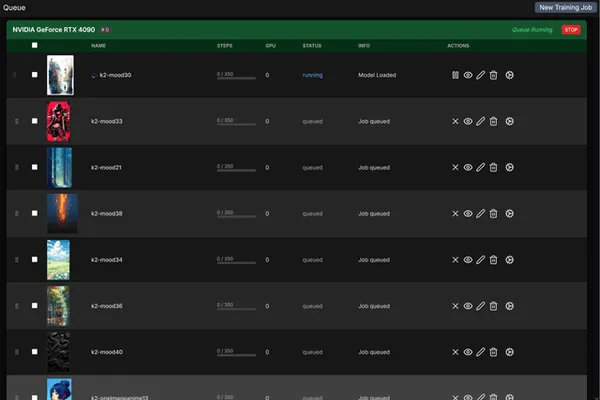Check the k2-mood30 row checkbox

(34, 75)
